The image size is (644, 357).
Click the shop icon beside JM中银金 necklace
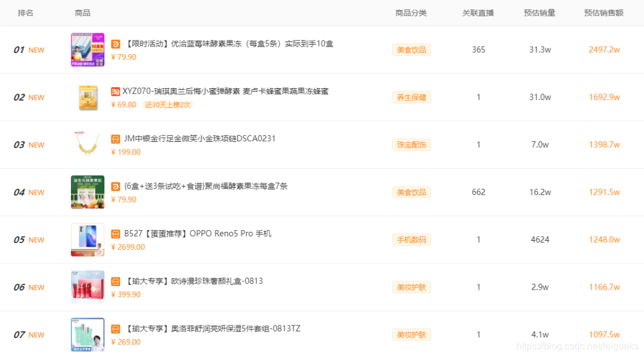click(x=116, y=139)
